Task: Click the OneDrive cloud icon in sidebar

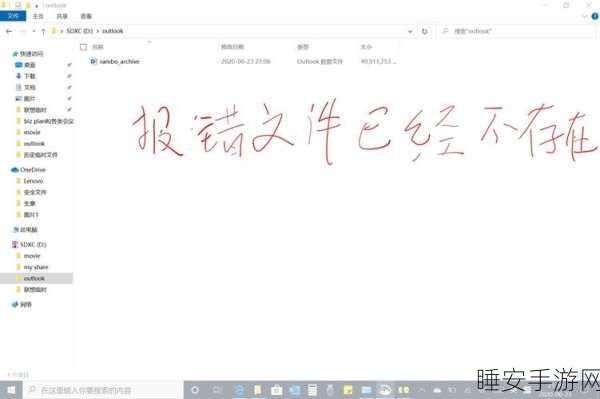Action: tap(15, 169)
